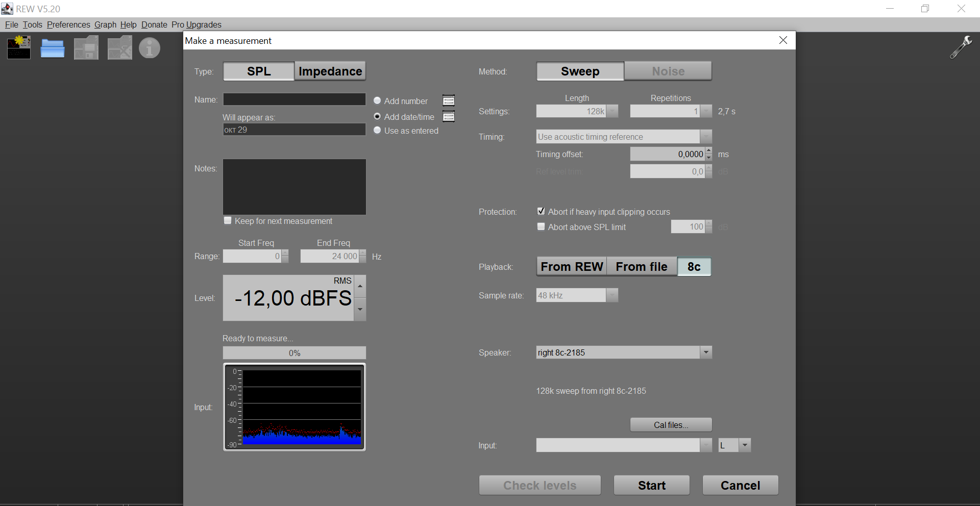Open the sweep Length dropdown set to 128k
The width and height of the screenshot is (980, 506).
pyautogui.click(x=612, y=111)
